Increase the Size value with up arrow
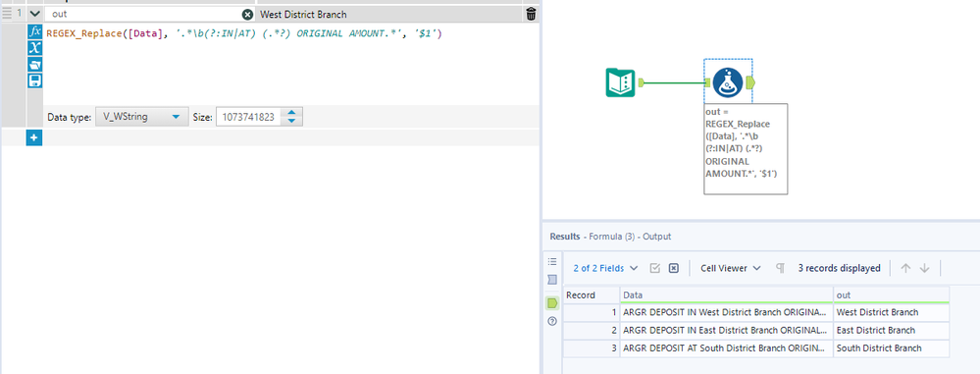The height and width of the screenshot is (374, 980). pos(291,113)
